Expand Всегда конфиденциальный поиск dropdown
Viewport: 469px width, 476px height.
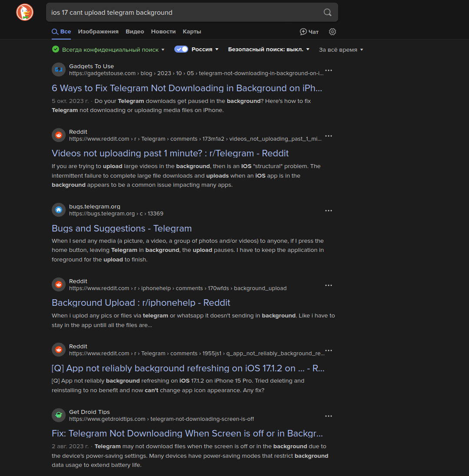pos(113,50)
